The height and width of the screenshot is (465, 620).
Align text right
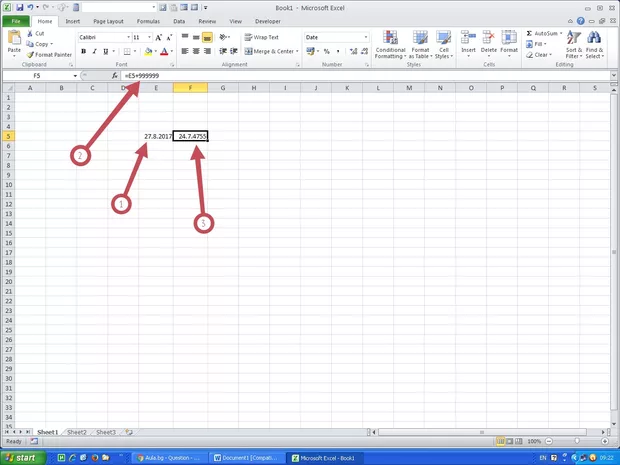pos(207,51)
